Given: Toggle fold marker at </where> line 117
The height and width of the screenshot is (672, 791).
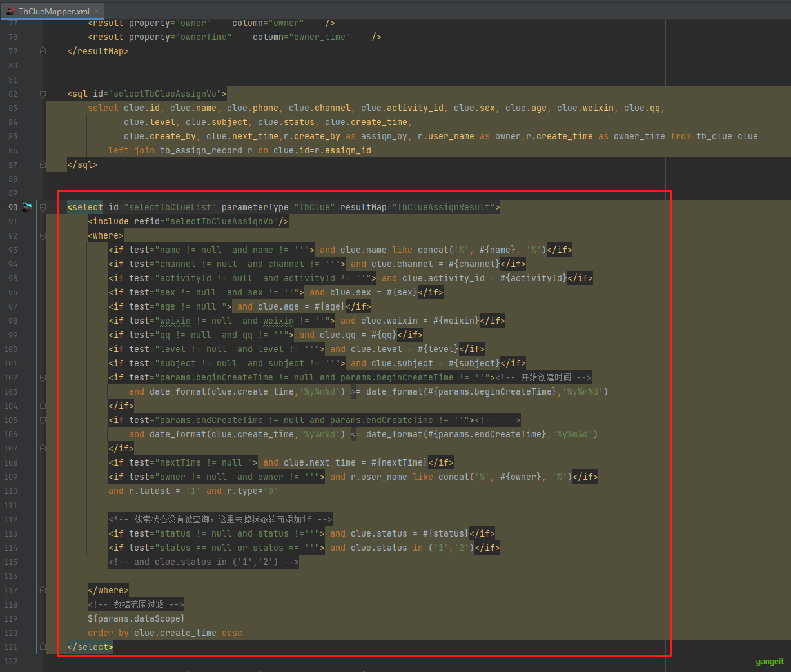Looking at the screenshot, I should click(43, 590).
